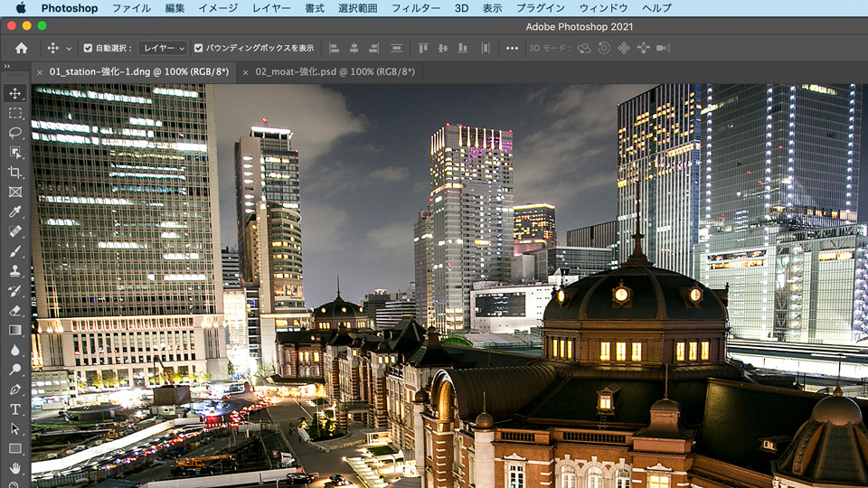Viewport: 868px width, 488px height.
Task: Select the Eraser tool
Action: click(15, 310)
